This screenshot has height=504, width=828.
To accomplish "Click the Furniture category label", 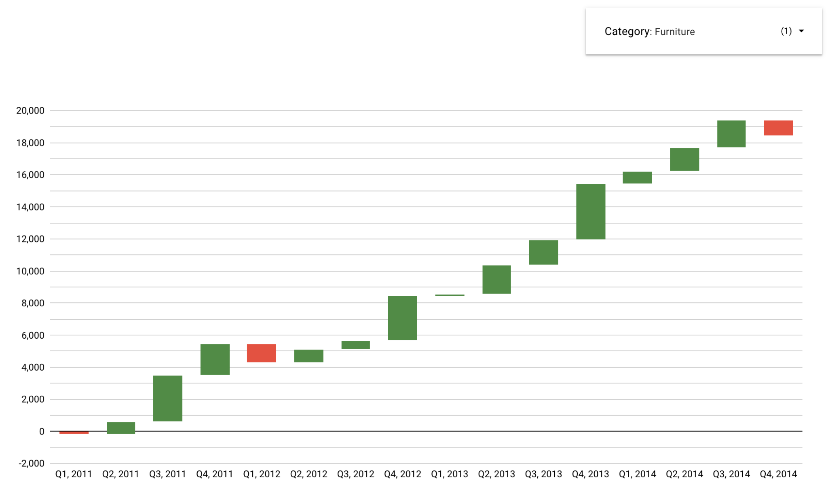I will pos(674,32).
